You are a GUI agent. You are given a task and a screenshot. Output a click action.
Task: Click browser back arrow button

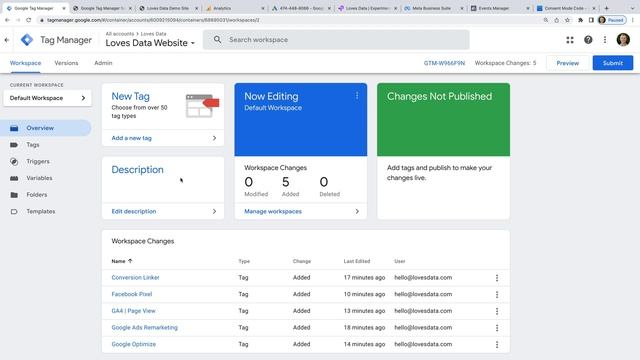pyautogui.click(x=7, y=20)
